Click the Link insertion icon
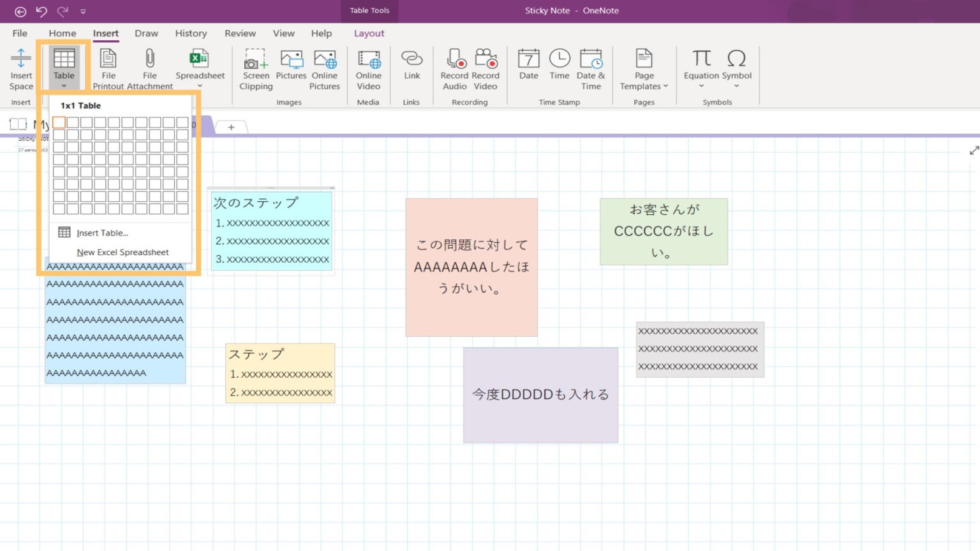980x551 pixels. pos(412,64)
